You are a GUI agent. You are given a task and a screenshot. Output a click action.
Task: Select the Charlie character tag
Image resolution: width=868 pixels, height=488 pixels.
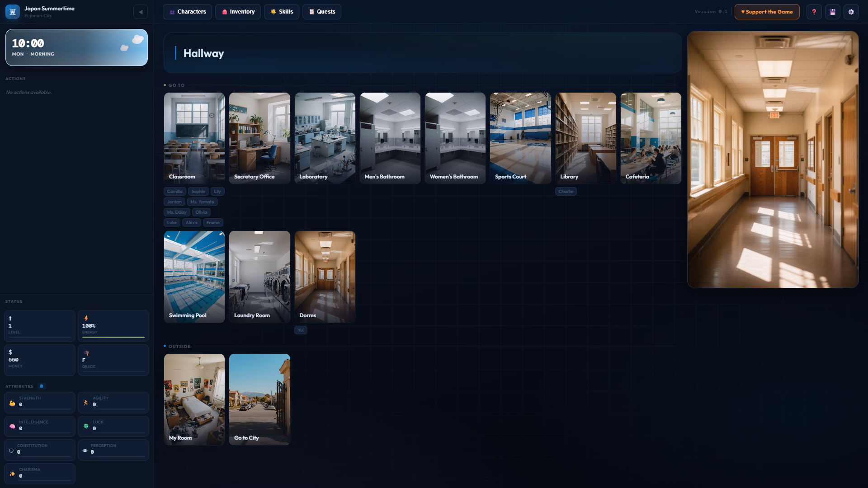(x=566, y=192)
